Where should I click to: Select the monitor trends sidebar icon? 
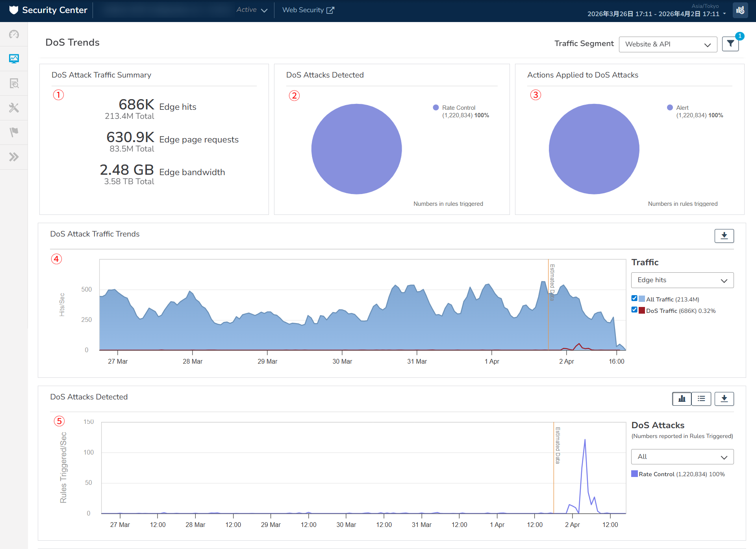pyautogui.click(x=14, y=59)
